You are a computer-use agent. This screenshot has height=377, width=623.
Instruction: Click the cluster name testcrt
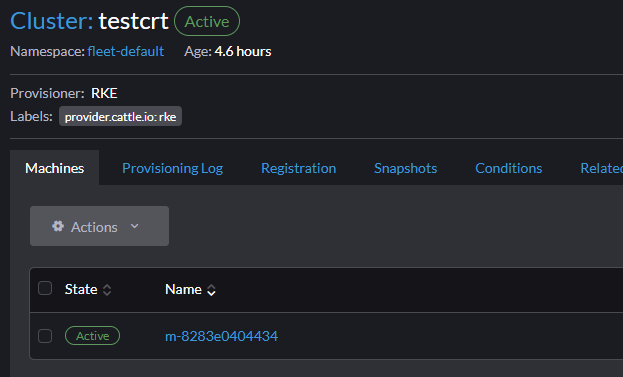coord(134,21)
